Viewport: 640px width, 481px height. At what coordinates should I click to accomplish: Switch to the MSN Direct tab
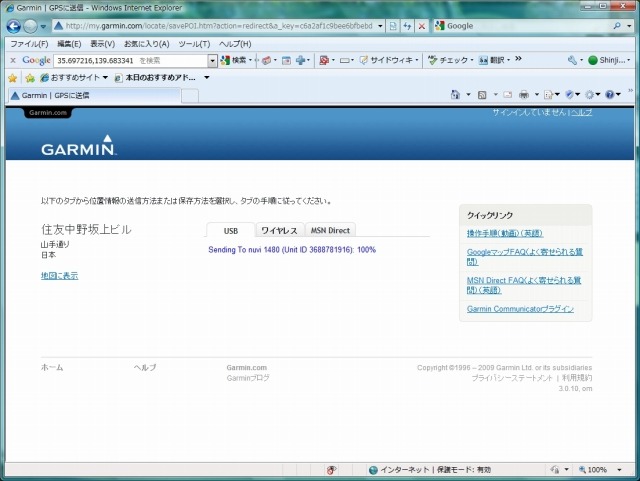[330, 230]
